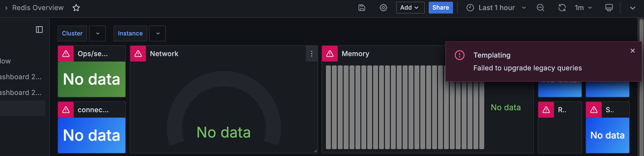Select first 'ashboard 2...' sidebar item
The image size is (644, 156).
coord(21,77)
